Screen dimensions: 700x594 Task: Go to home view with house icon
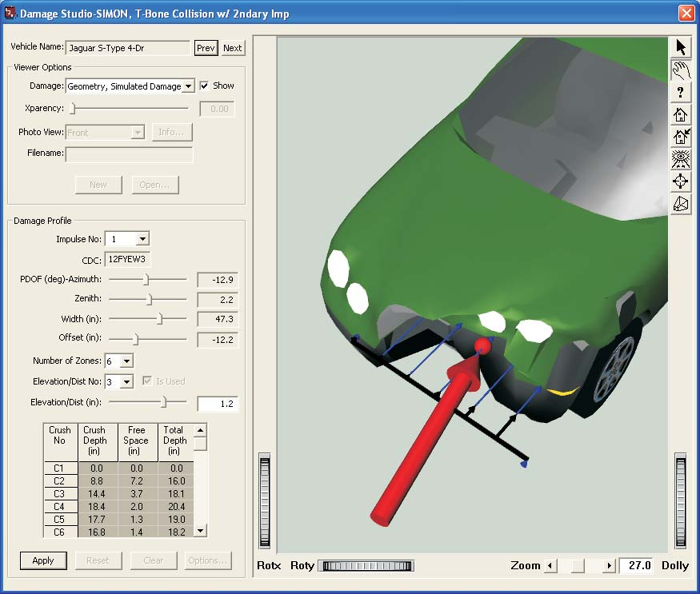click(x=680, y=114)
